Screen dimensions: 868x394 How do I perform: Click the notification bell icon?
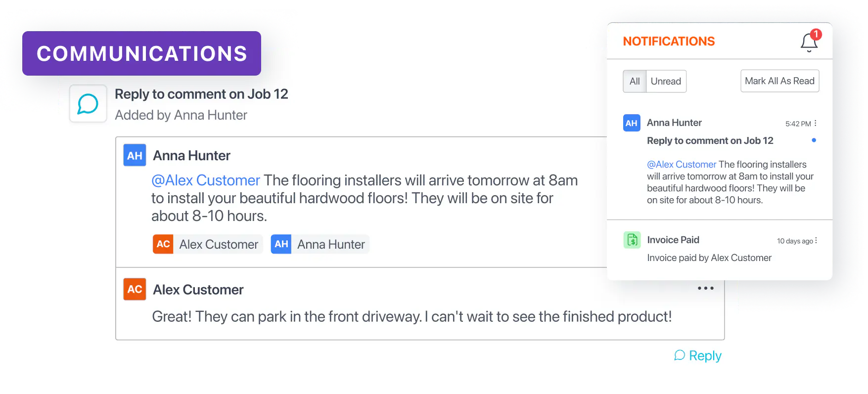coord(809,42)
